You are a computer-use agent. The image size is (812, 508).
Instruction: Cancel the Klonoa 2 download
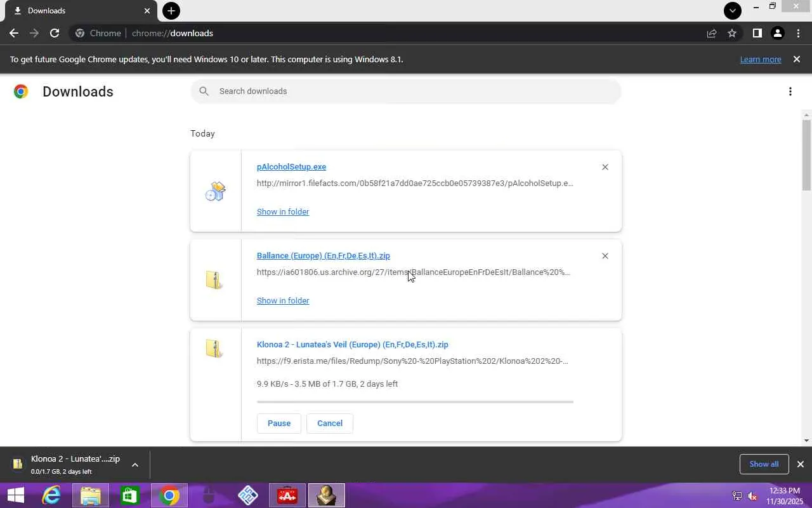330,424
